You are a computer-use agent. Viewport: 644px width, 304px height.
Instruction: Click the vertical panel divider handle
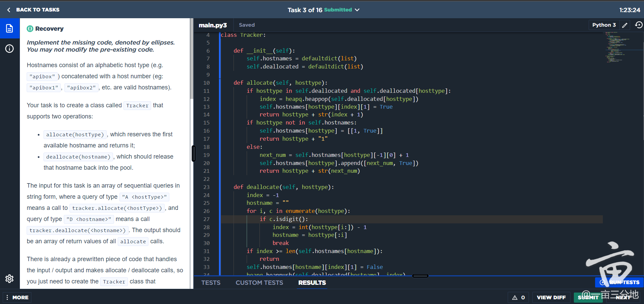193,154
